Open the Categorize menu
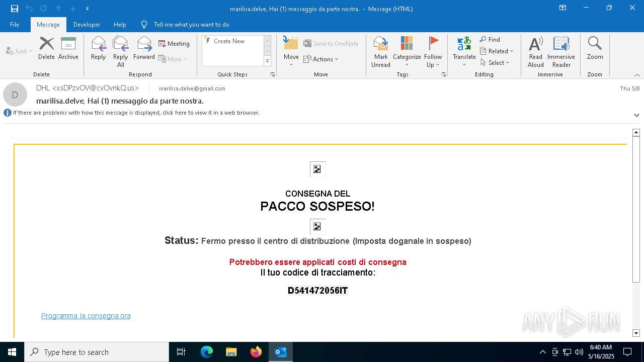 (407, 51)
